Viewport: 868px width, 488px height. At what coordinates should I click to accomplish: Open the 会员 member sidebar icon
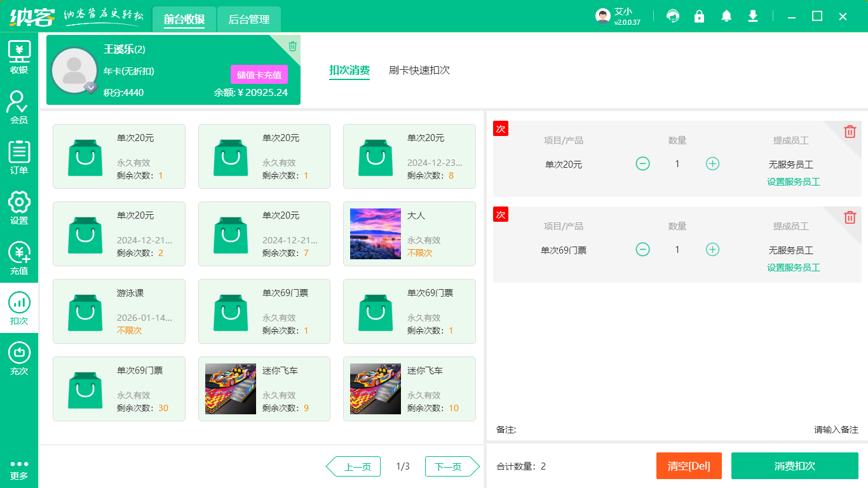[19, 107]
